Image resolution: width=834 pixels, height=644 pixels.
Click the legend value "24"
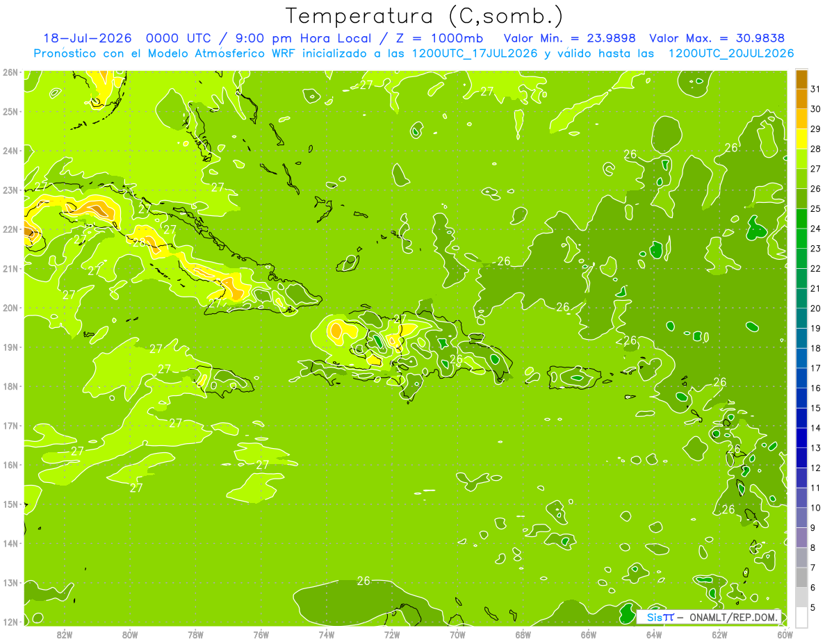[x=815, y=229]
